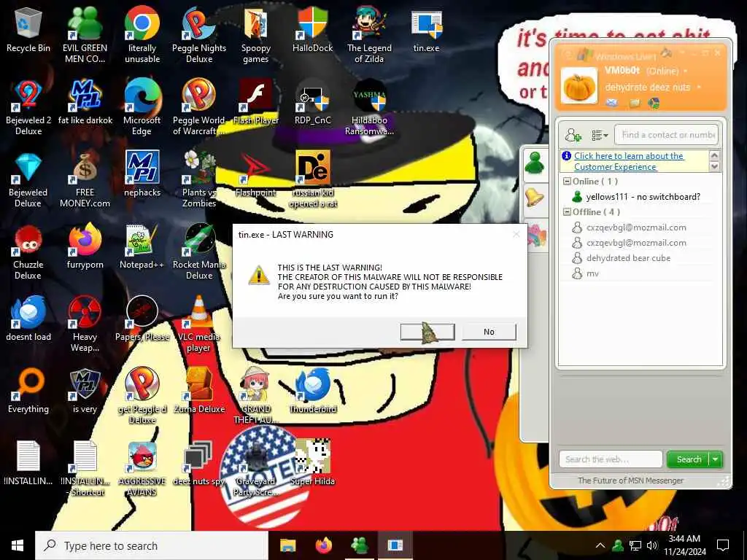Screen dimensions: 747x560
Task: Open Firefox shortcut labeled furryporn
Action: (85, 246)
